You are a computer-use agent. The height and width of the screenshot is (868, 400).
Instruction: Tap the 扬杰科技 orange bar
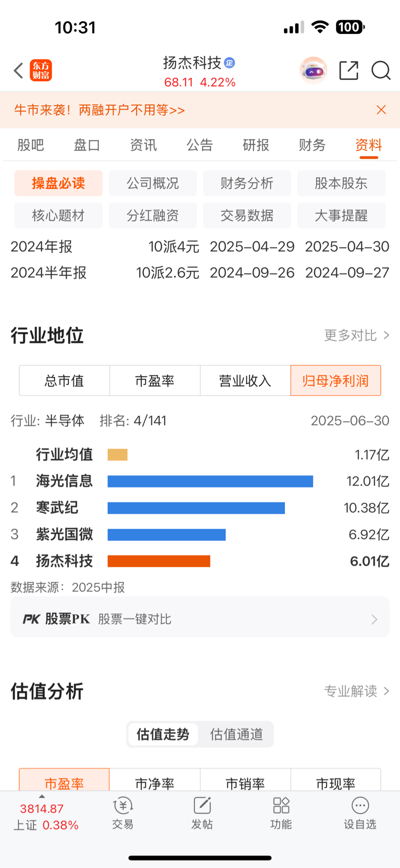point(159,561)
